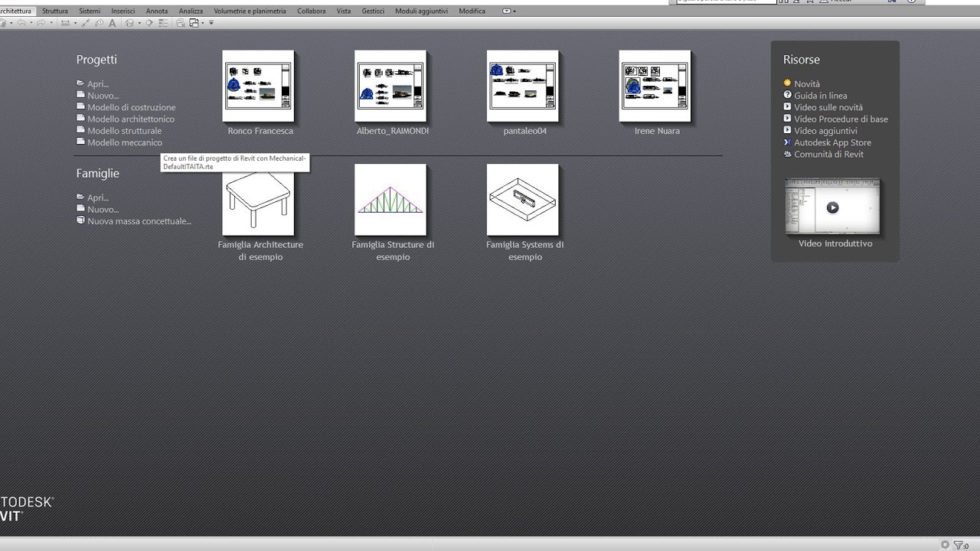
Task: Open Famiglia Structure di esempio thumbnail
Action: (390, 200)
